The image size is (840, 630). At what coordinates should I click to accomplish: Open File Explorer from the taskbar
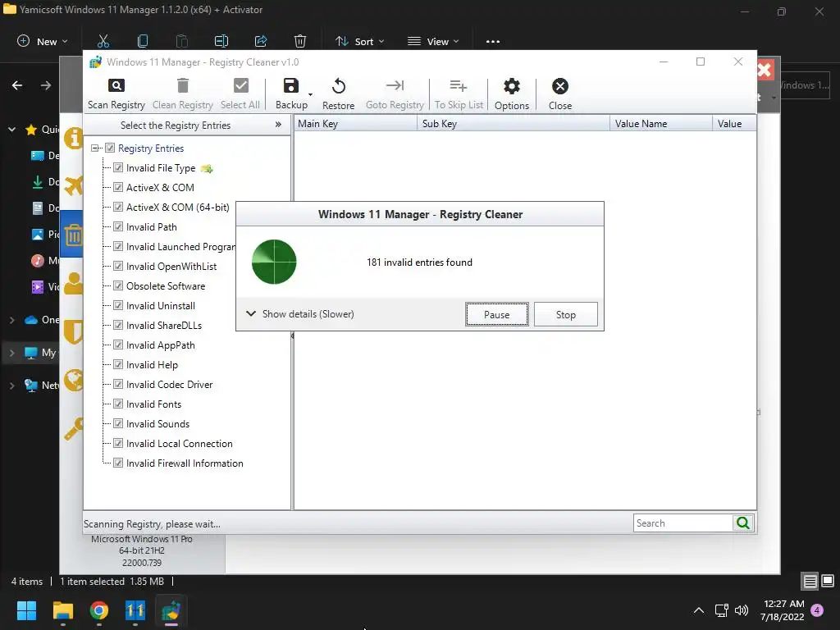pos(62,610)
